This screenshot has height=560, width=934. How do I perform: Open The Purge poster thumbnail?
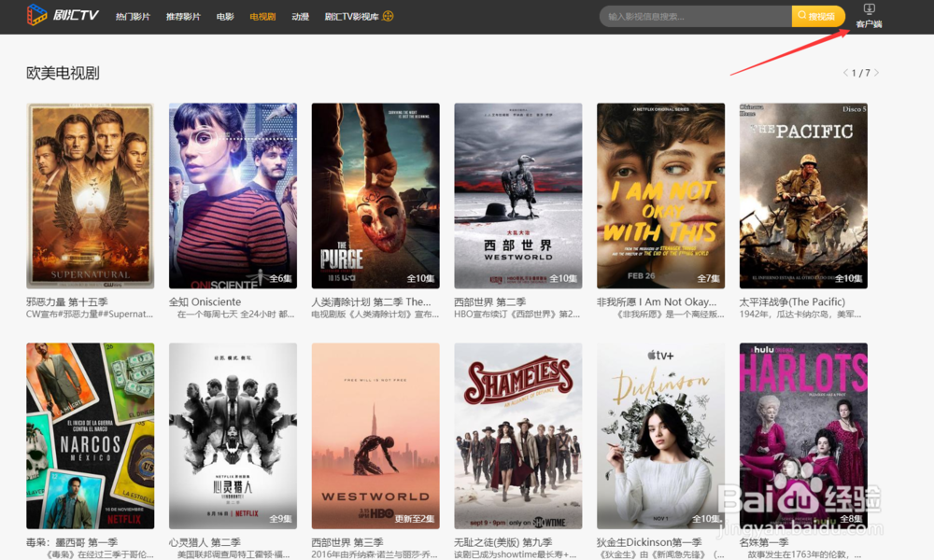(x=375, y=196)
